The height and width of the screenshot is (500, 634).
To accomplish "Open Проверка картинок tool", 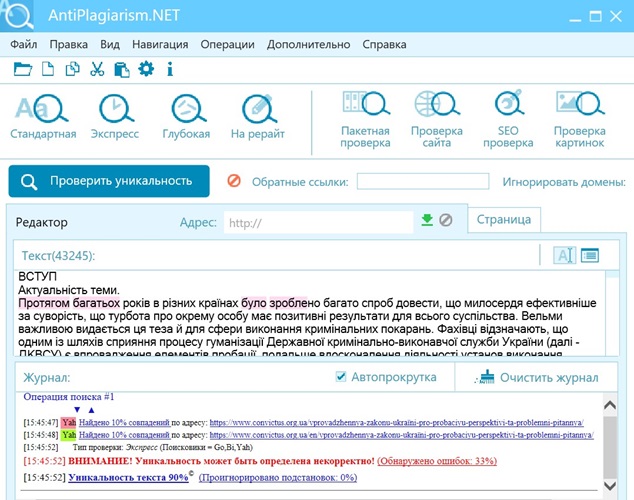I will pos(579,120).
